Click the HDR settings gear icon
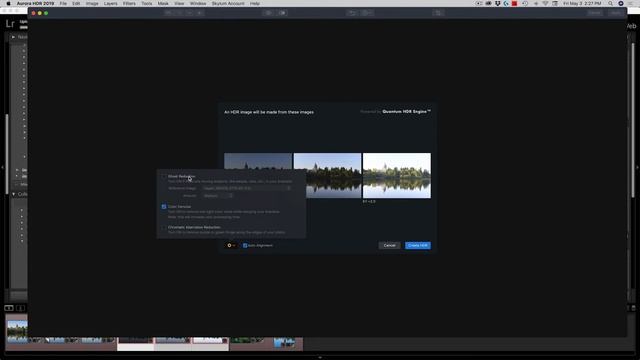Image resolution: width=640 pixels, height=360 pixels. [x=231, y=245]
